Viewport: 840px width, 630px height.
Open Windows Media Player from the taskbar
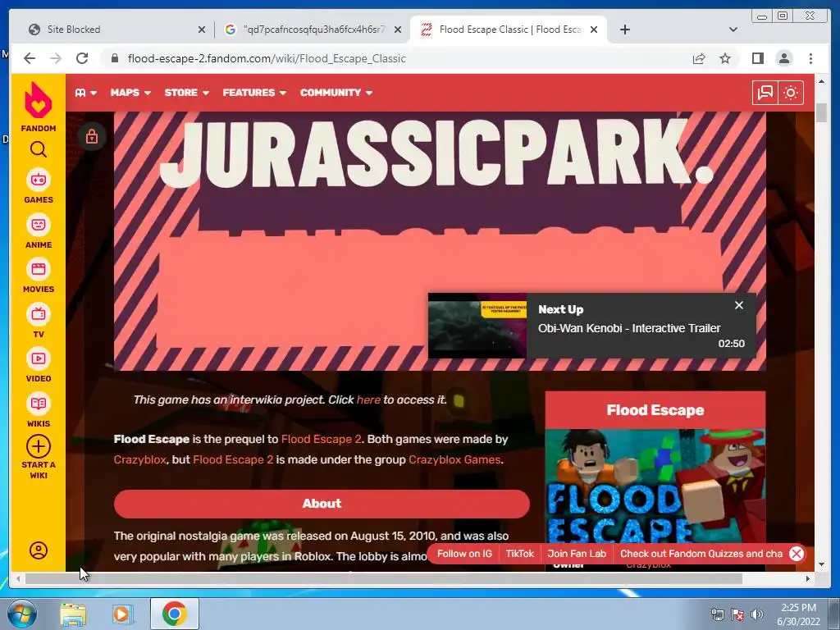(123, 614)
